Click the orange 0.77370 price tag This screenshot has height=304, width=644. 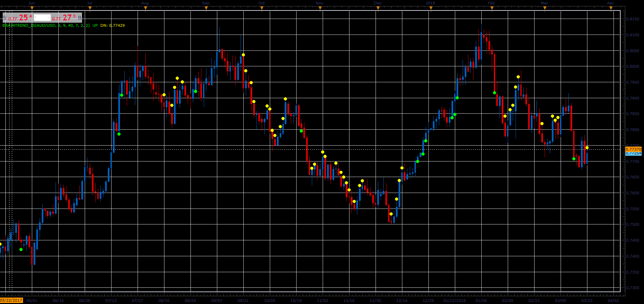(x=633, y=149)
